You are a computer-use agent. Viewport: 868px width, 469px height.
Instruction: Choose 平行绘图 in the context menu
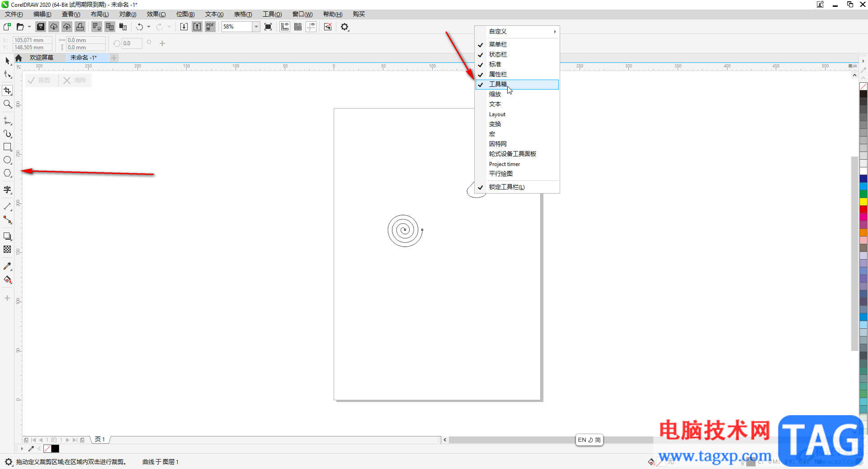[x=517, y=174]
